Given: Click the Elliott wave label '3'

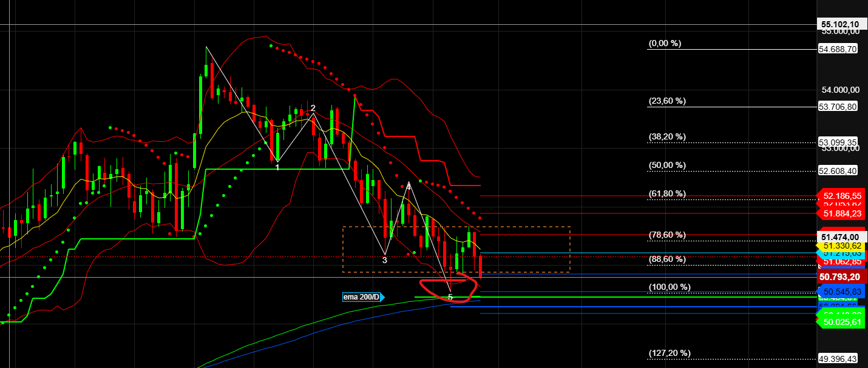Looking at the screenshot, I should point(385,259).
